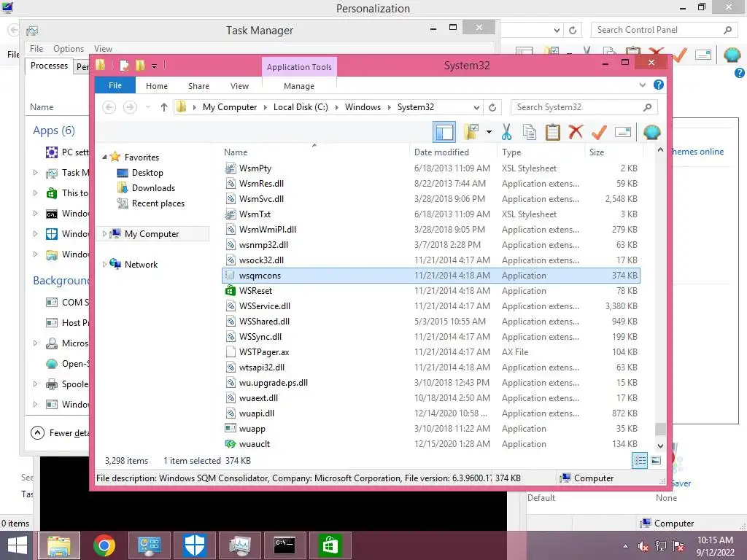747x560 pixels.
Task: Click the muted volume tray icon
Action: (x=643, y=546)
